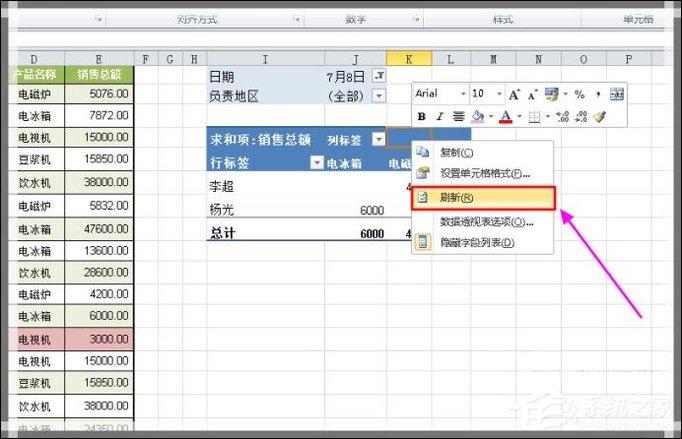Viewport: 682px width, 439px height.
Task: Select column K header
Action: click(409, 59)
